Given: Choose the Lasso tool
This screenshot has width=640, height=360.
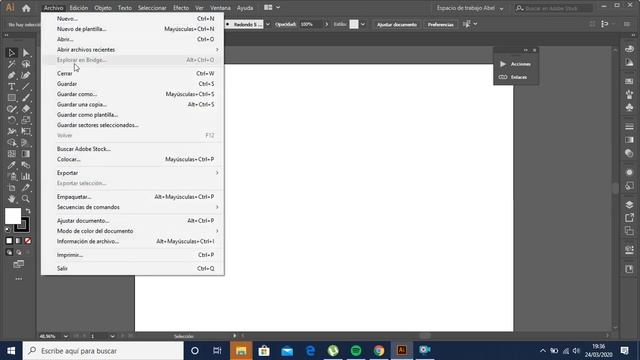Looking at the screenshot, I should (26, 64).
